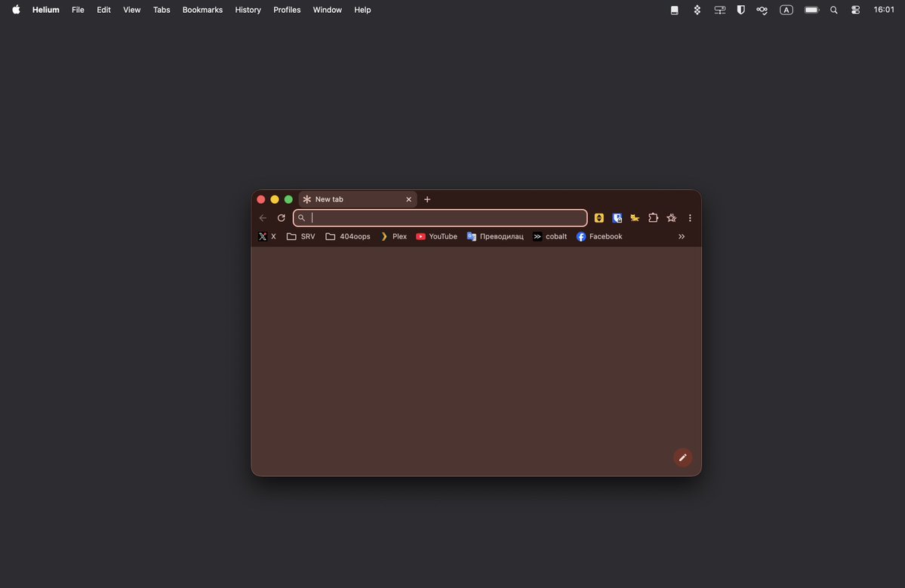Open the blue shield lock extension
This screenshot has height=588, width=905.
tap(617, 217)
